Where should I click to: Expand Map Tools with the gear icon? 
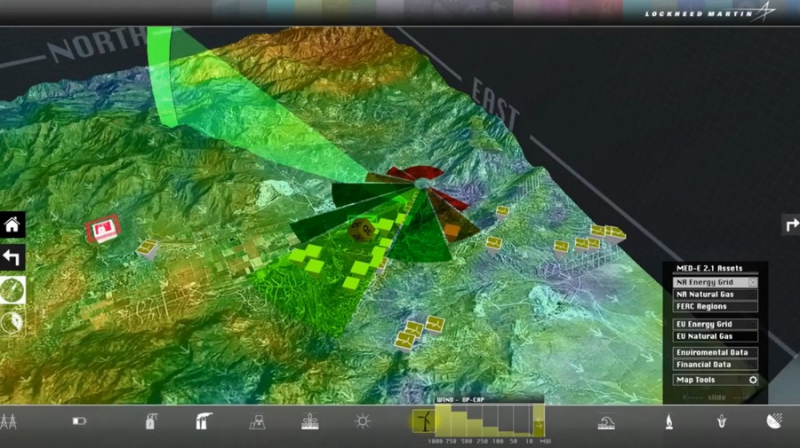click(x=752, y=380)
